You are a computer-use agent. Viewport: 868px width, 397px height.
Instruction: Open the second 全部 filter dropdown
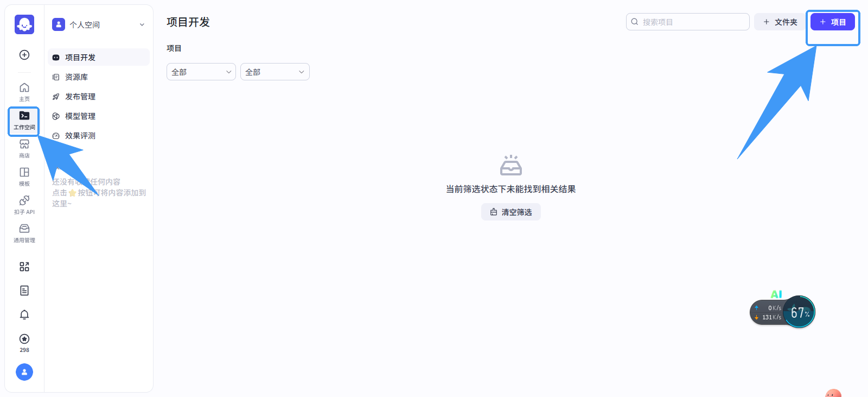pyautogui.click(x=275, y=72)
